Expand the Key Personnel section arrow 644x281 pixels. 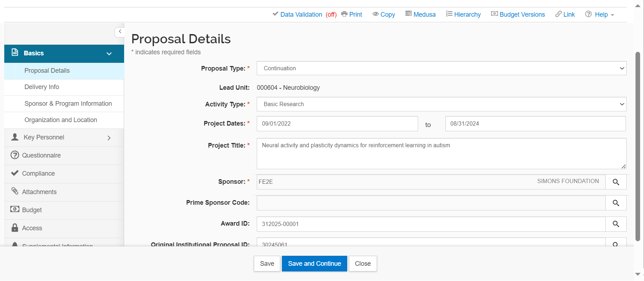(x=109, y=138)
